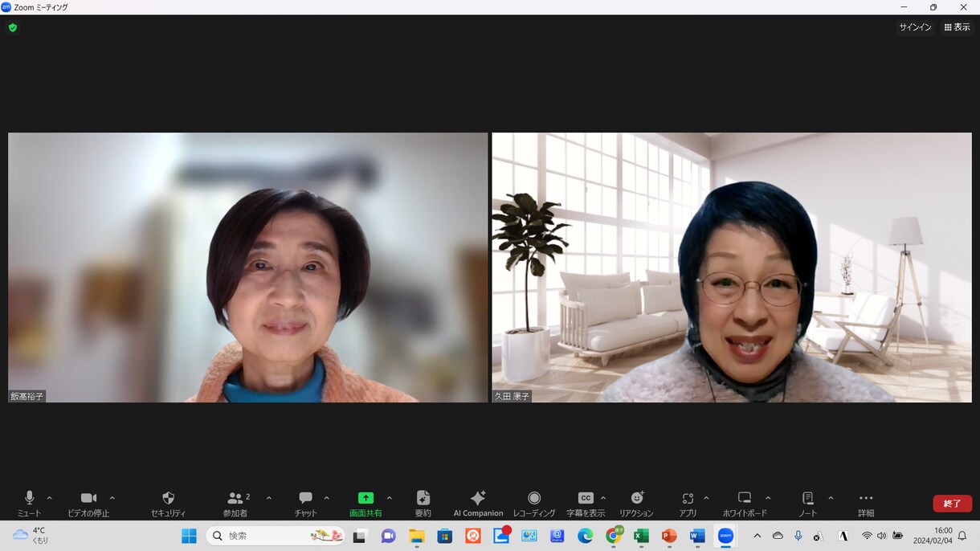Click the green encryption shield icon
The width and height of the screenshot is (980, 551).
tap(13, 27)
